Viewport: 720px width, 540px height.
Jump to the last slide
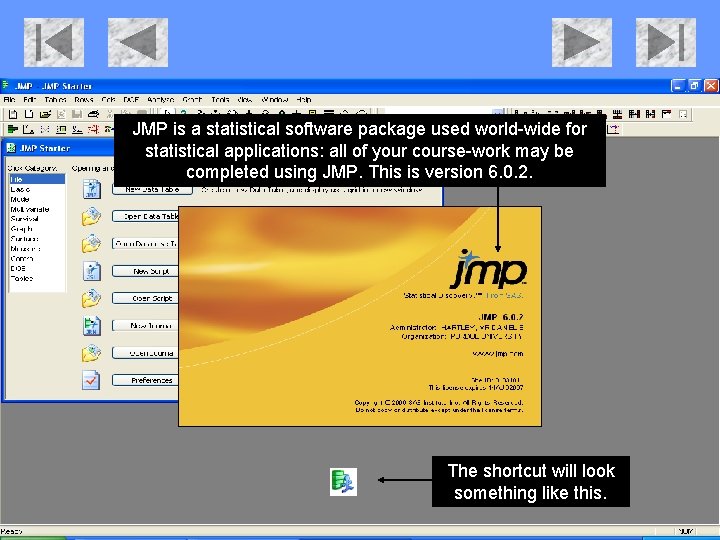pyautogui.click(x=666, y=42)
